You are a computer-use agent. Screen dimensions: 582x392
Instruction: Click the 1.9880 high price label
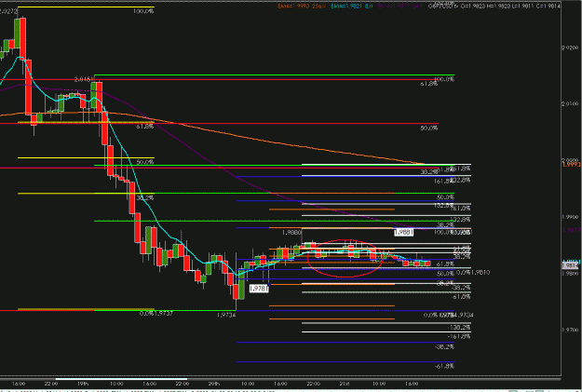click(291, 233)
